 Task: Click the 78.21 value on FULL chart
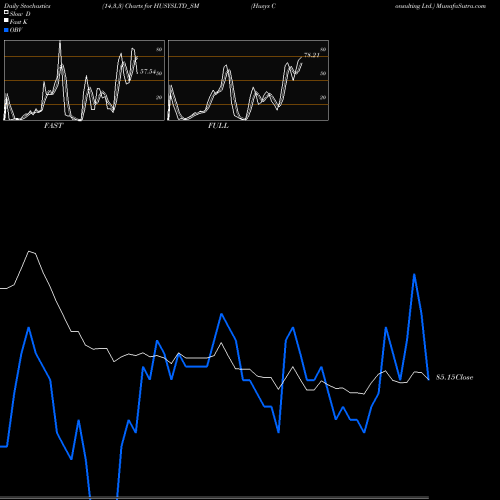[x=312, y=55]
